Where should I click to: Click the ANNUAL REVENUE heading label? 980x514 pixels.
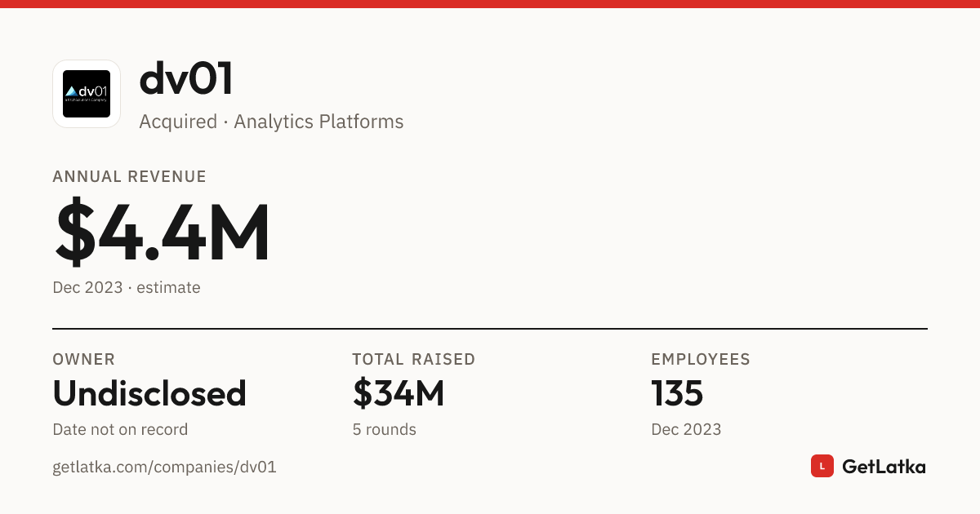[x=130, y=176]
